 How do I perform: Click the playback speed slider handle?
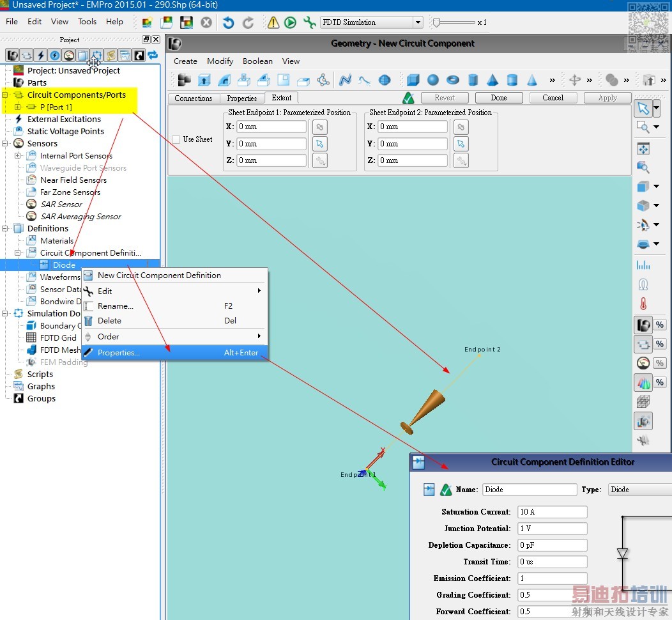436,22
